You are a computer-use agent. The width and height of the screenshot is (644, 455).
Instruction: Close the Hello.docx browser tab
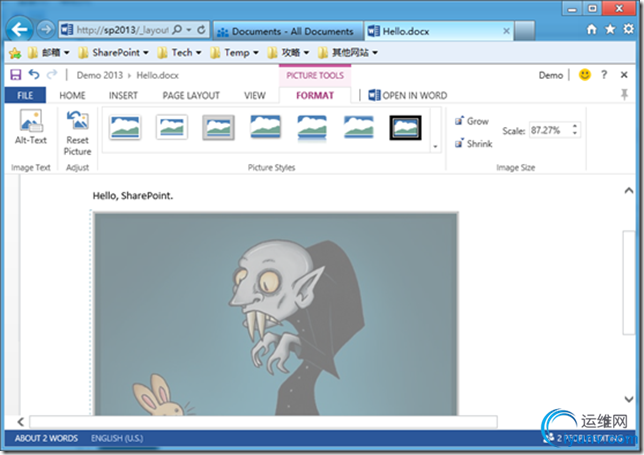click(x=506, y=31)
